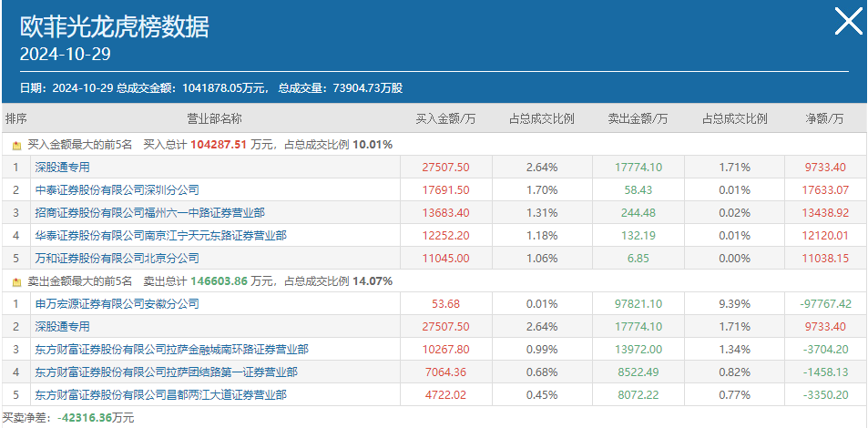This screenshot has width=868, height=428.
Task: Click the 2024-10-29 date under the title
Action: coord(66,54)
